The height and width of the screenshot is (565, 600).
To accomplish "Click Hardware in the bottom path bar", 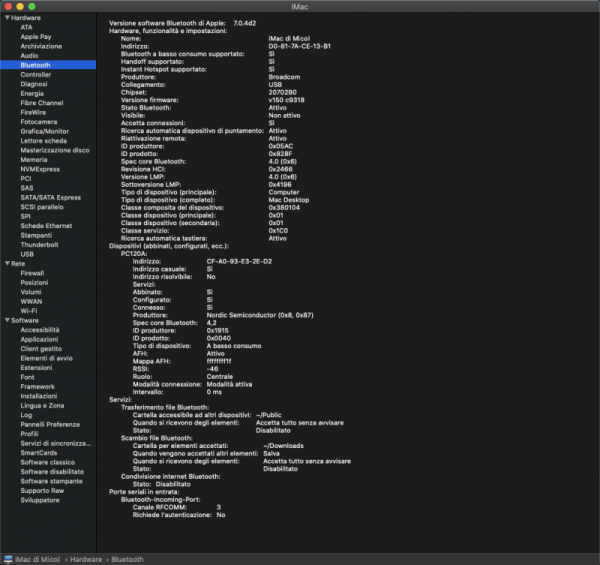I will click(86, 559).
